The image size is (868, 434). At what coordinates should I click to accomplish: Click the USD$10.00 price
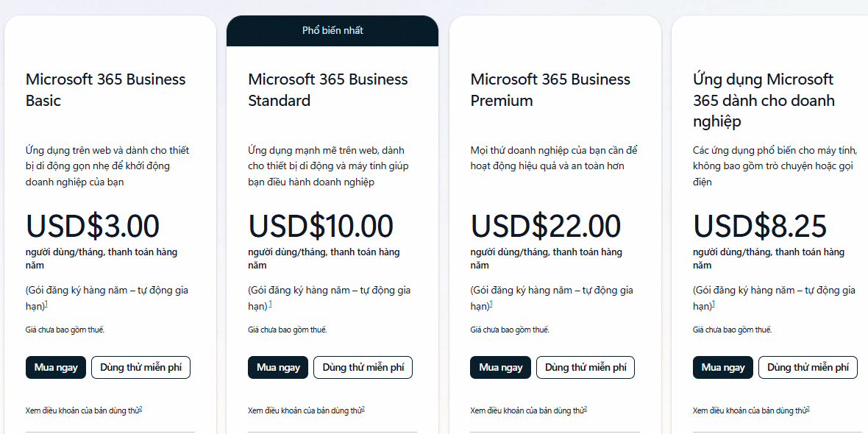coord(321,225)
